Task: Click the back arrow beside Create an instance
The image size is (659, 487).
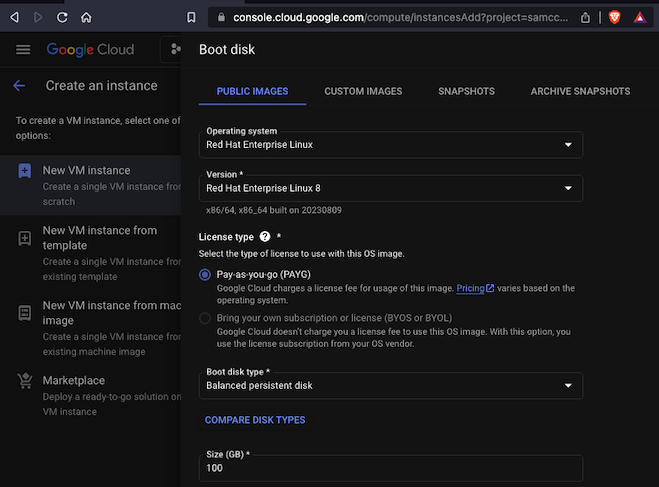Action: pos(19,86)
